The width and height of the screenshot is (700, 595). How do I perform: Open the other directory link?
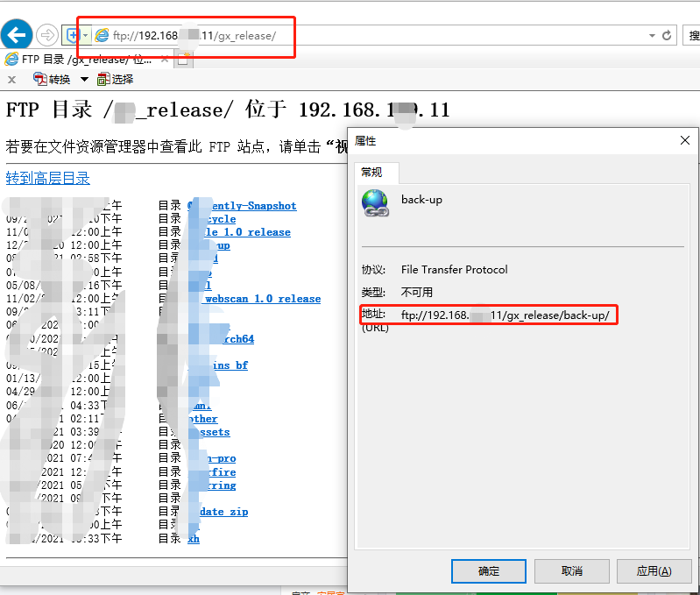[x=203, y=419]
